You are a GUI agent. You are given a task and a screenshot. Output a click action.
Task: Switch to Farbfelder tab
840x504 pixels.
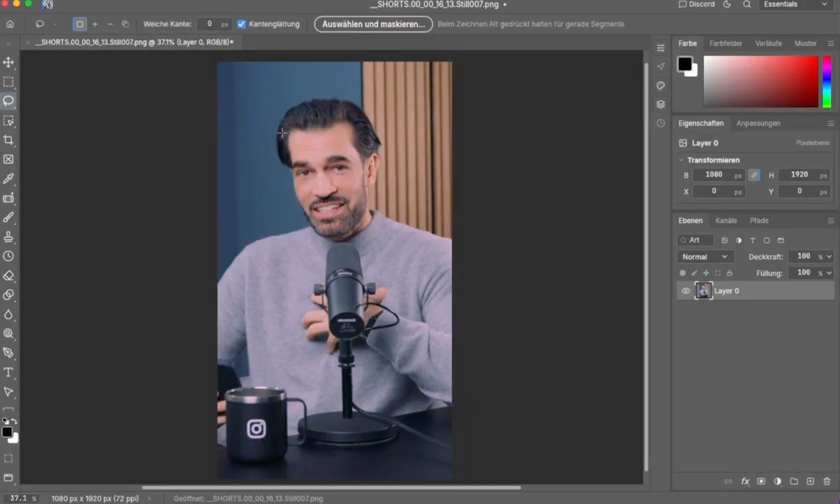(726, 43)
